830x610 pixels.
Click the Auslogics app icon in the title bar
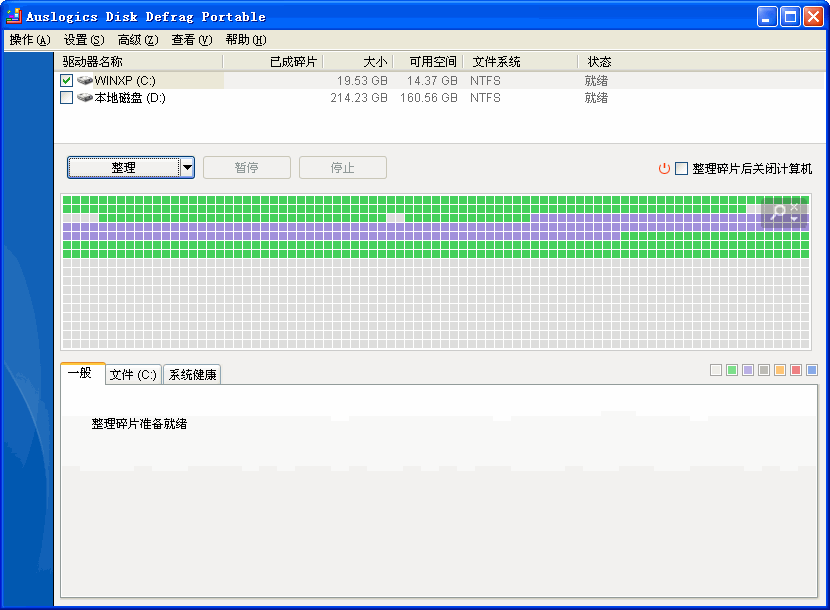[14, 16]
